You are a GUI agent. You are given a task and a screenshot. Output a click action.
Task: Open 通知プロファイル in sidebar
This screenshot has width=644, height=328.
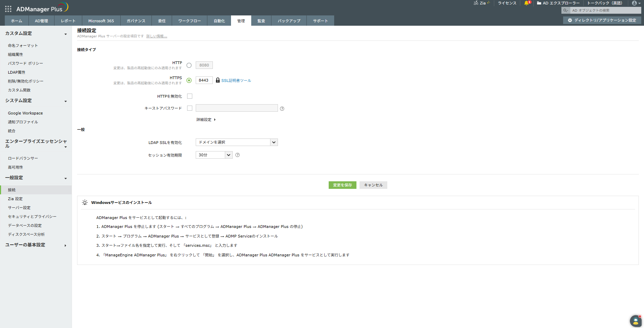23,122
